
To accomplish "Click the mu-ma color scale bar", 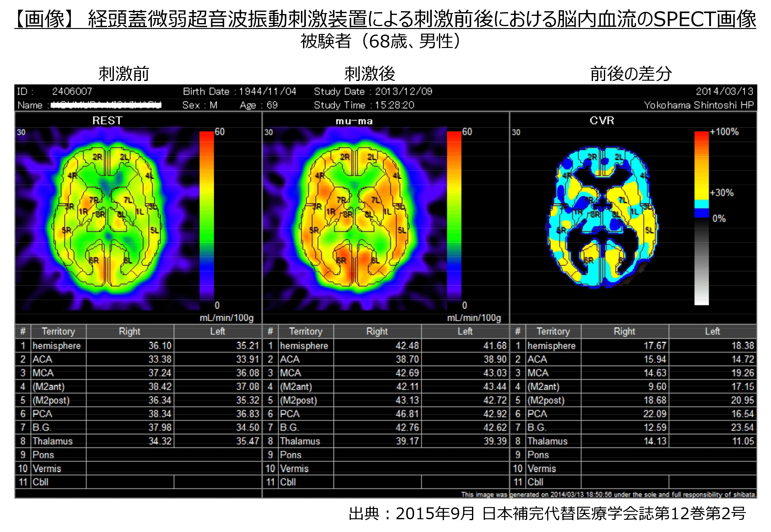I will pyautogui.click(x=454, y=217).
